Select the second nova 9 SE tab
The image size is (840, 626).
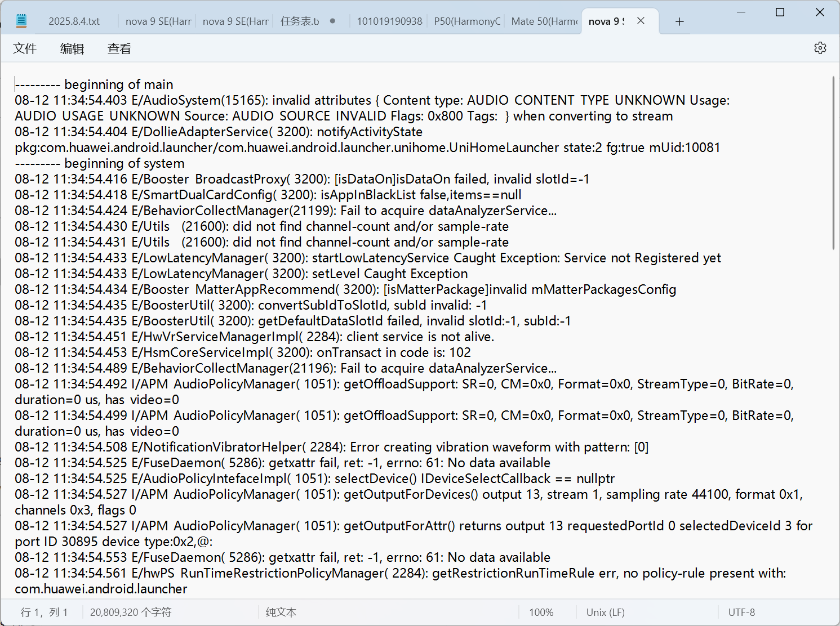pos(235,21)
